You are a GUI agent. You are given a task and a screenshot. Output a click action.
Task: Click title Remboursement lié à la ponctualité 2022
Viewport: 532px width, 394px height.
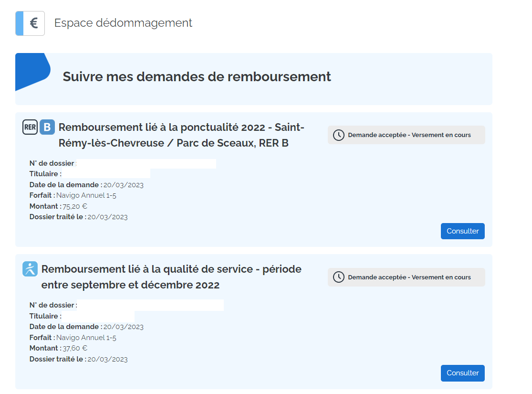click(181, 135)
